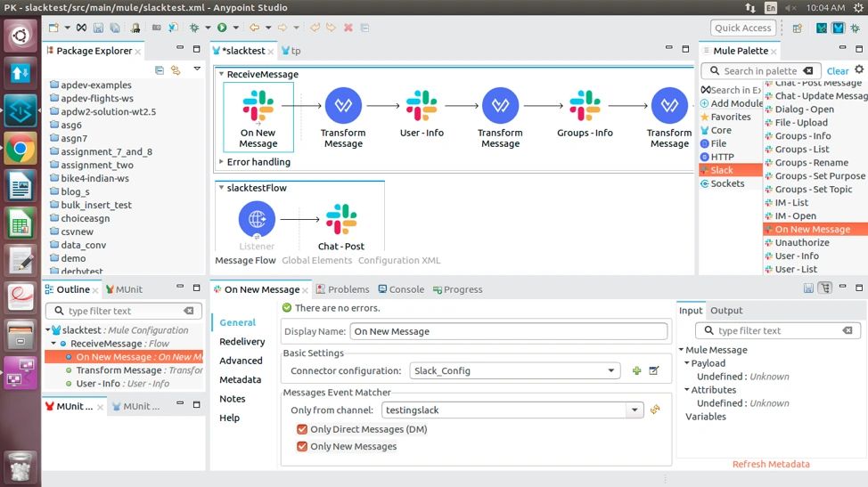Collapse slacktest in Outline tree
The width and height of the screenshot is (868, 487).
[48, 330]
